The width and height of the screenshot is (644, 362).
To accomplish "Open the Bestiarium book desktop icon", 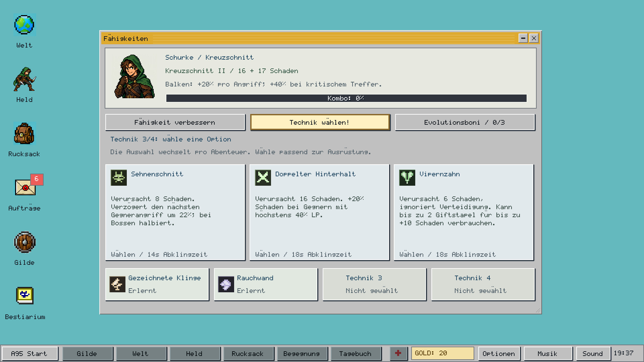I will [25, 296].
